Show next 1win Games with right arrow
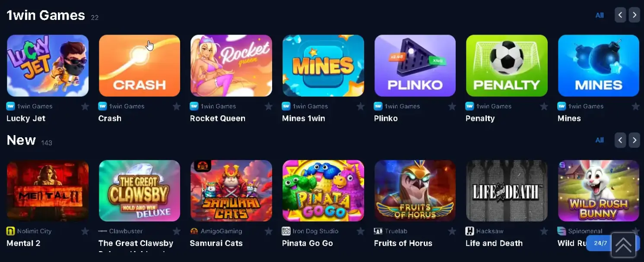 pyautogui.click(x=634, y=15)
